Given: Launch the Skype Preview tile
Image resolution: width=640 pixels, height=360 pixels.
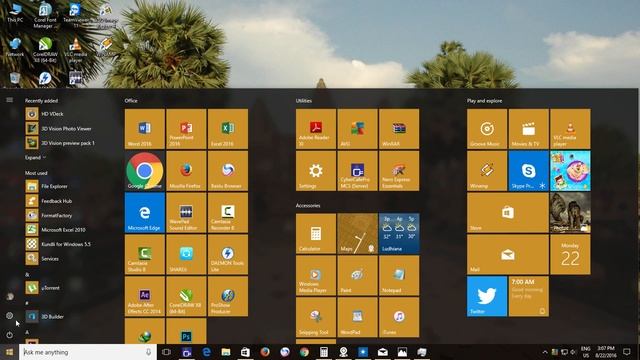Looking at the screenshot, I should tap(529, 171).
